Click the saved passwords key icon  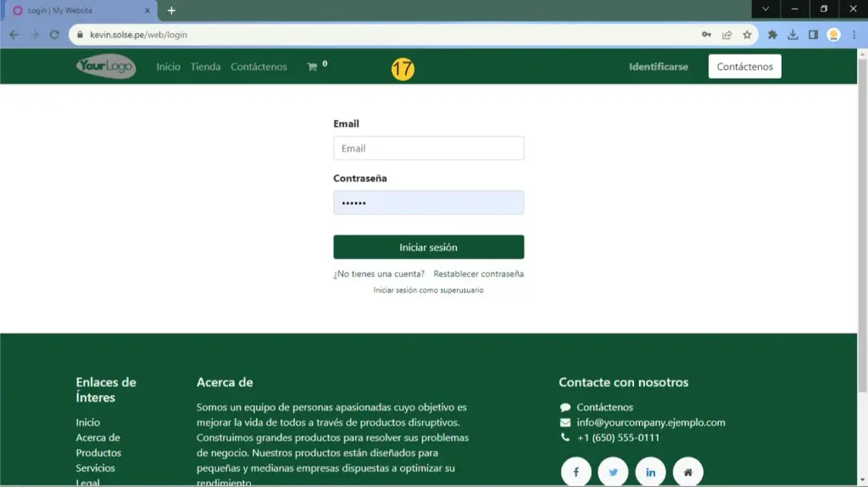click(706, 35)
